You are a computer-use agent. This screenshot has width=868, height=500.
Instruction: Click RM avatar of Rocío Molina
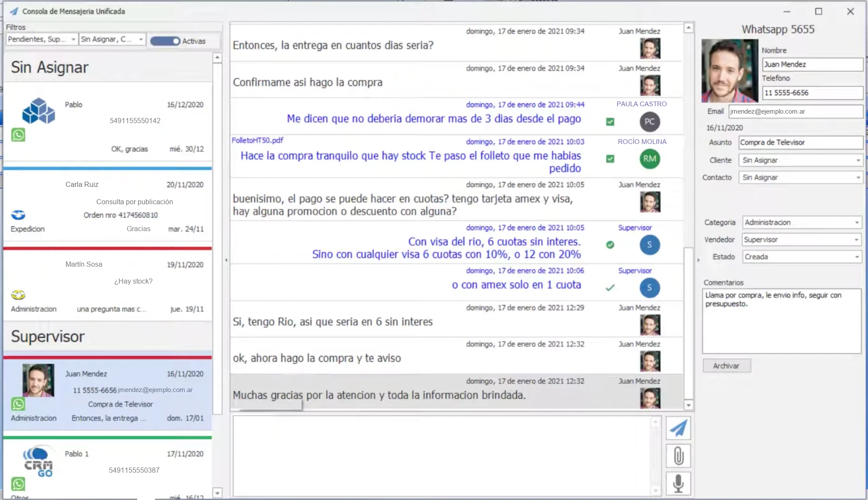click(650, 159)
